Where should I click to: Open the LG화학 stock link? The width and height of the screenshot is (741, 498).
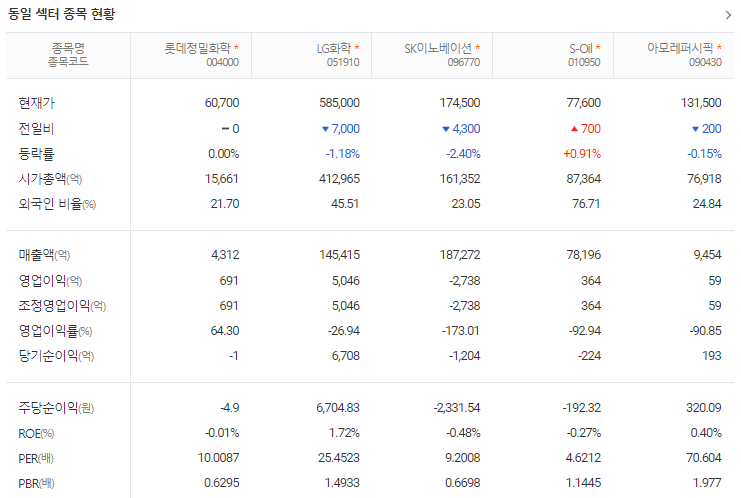point(334,48)
